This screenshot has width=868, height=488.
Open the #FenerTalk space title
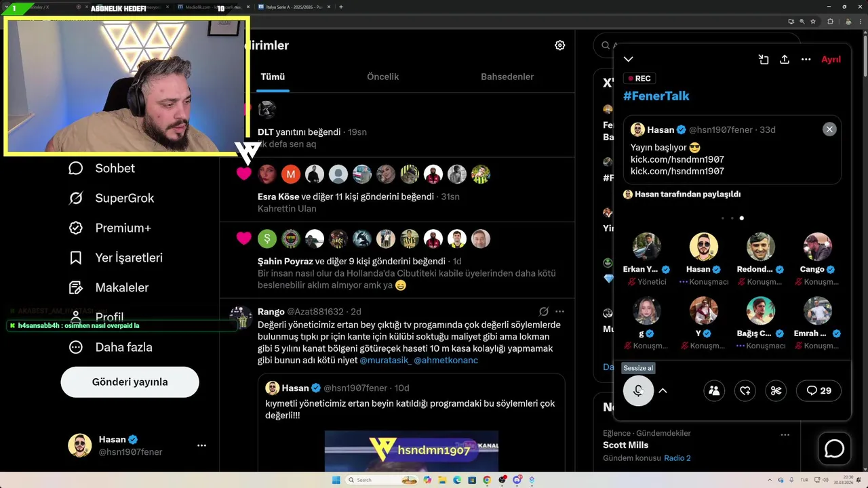656,96
